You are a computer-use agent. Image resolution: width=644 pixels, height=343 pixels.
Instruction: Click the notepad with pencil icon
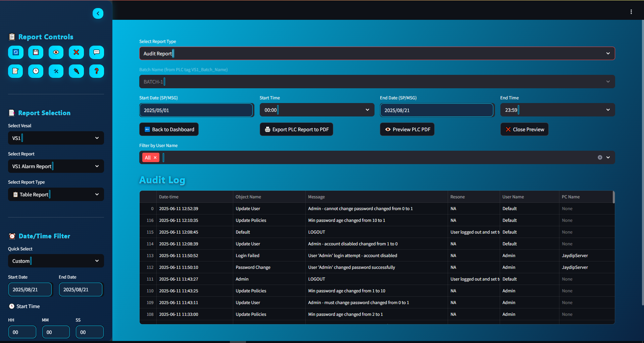[x=15, y=71]
